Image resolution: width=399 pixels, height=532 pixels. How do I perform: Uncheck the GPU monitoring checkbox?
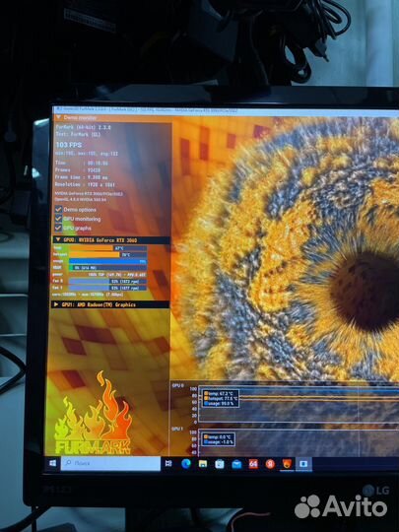(x=58, y=218)
